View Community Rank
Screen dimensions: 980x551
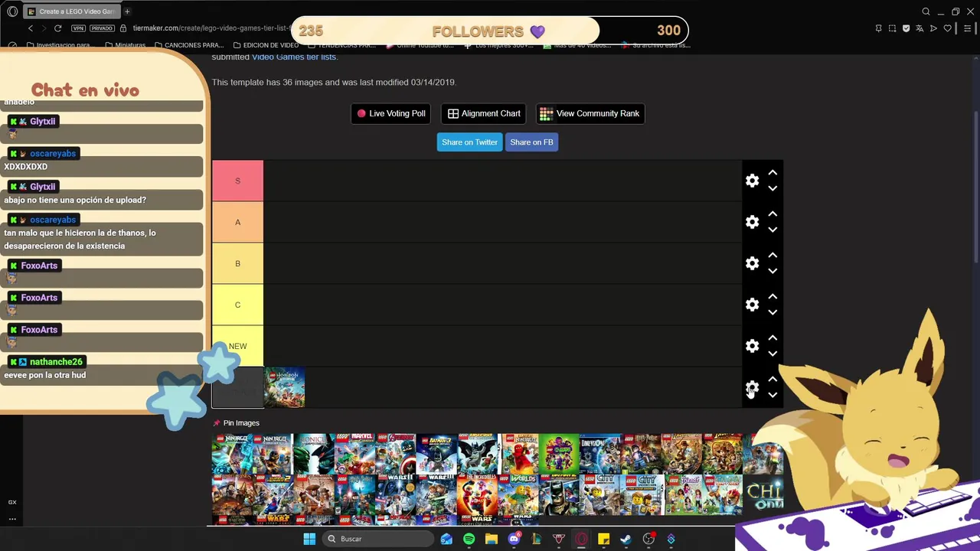click(590, 113)
